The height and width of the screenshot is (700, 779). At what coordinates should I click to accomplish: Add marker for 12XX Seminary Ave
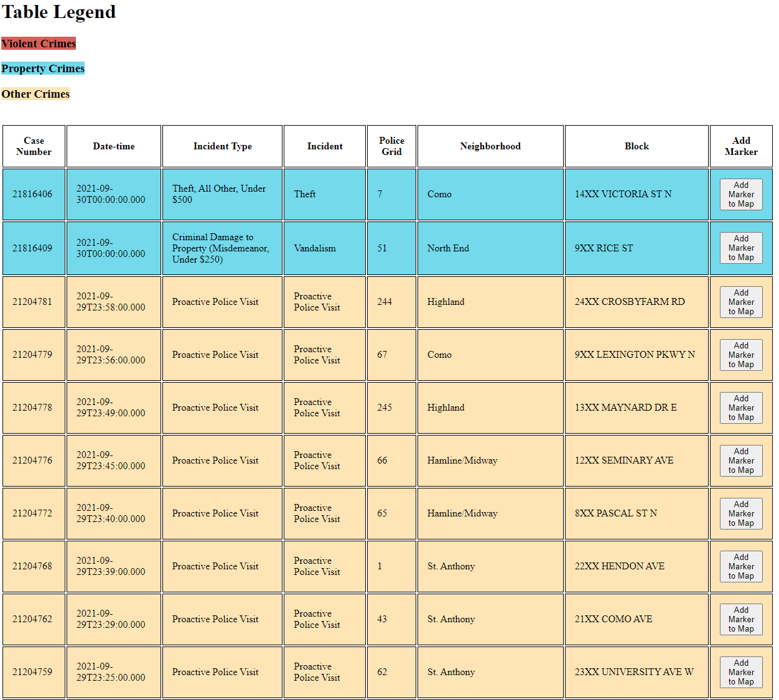pos(740,460)
